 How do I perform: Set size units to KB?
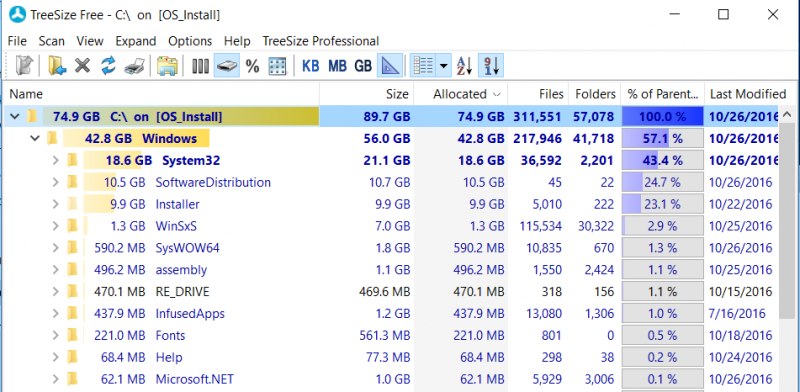point(311,66)
